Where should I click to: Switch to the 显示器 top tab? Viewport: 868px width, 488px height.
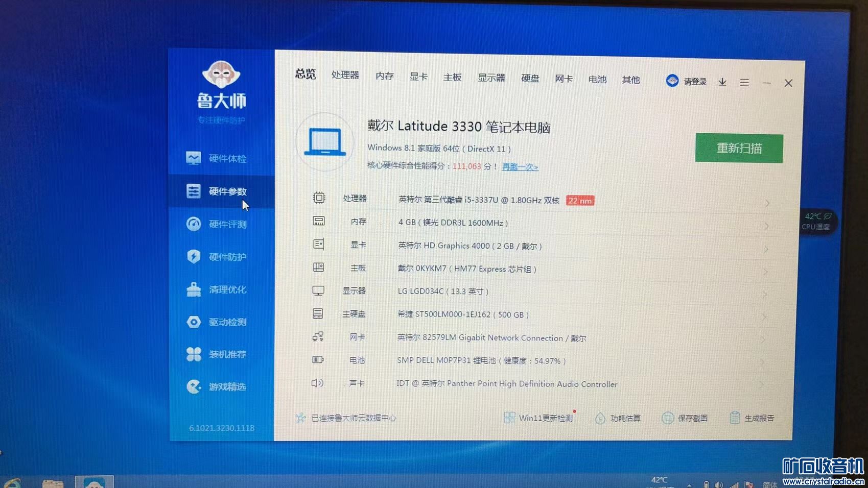pyautogui.click(x=491, y=78)
